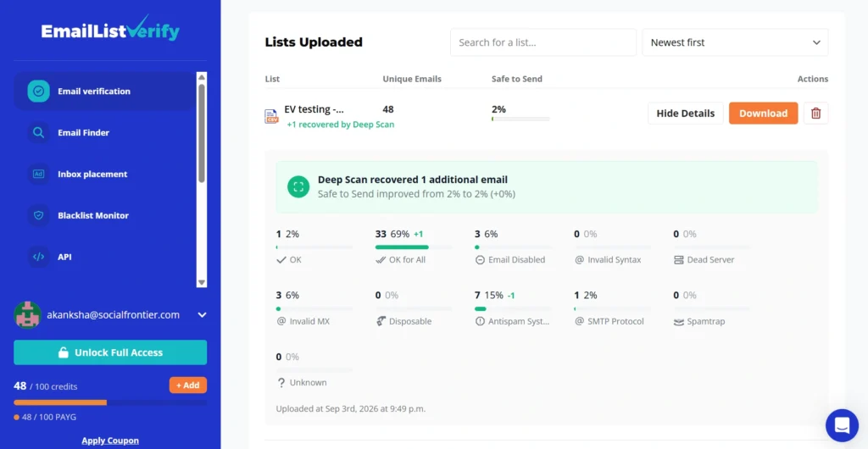Click the Spamtrap category icon
868x449 pixels.
click(x=679, y=321)
